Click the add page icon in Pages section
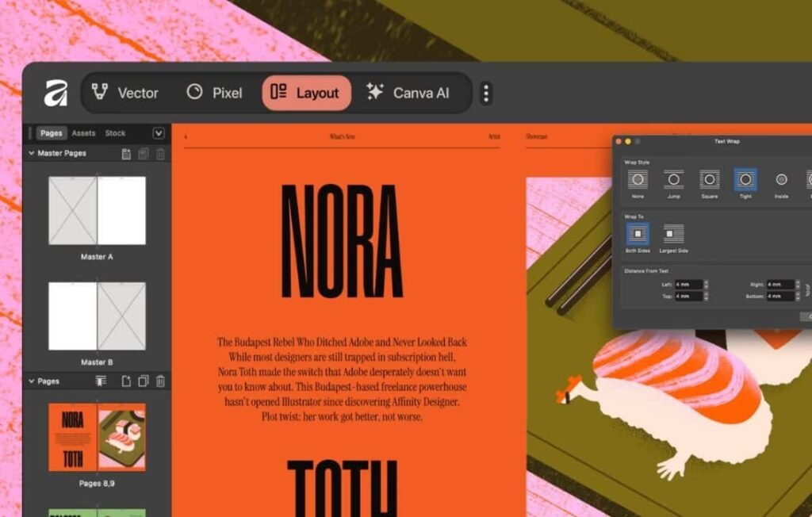Image resolution: width=812 pixels, height=517 pixels. (x=126, y=381)
